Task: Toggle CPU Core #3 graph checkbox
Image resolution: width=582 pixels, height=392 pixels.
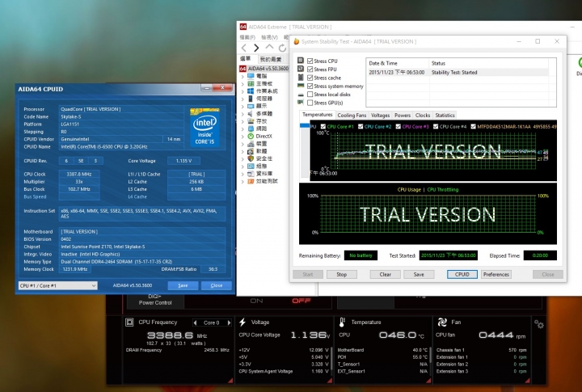Action: pos(399,127)
